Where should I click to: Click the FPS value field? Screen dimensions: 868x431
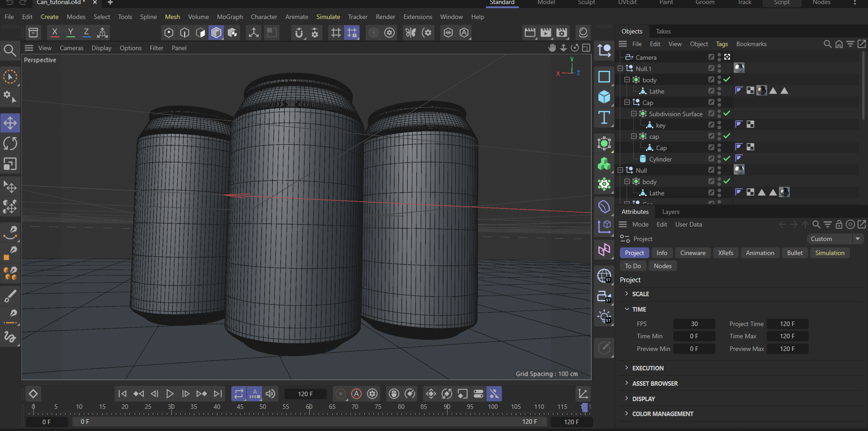pos(694,324)
